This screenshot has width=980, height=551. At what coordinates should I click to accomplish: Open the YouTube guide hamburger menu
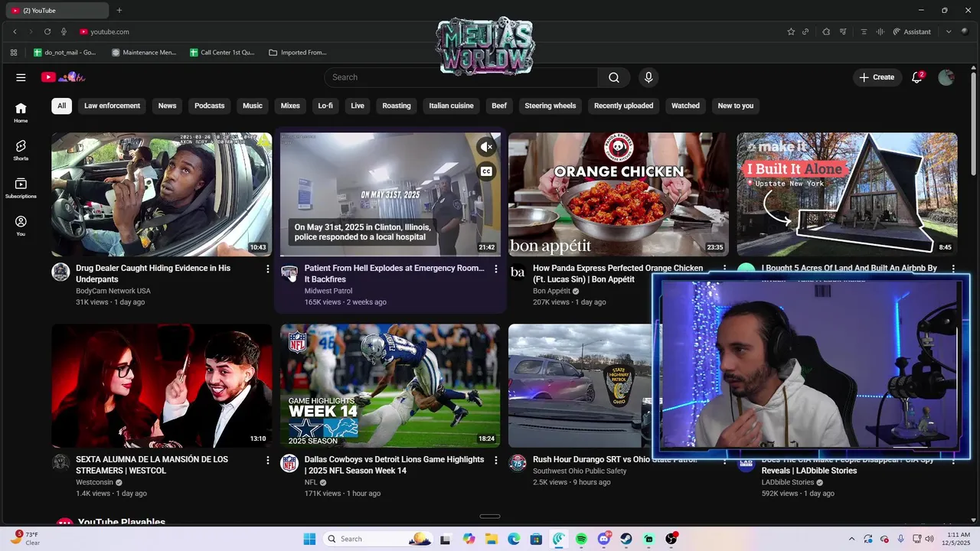(x=21, y=77)
